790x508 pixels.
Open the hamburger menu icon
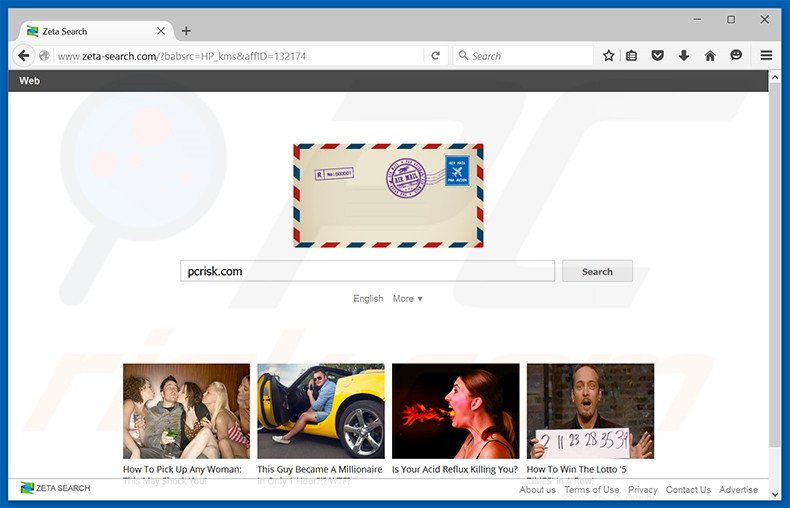766,56
